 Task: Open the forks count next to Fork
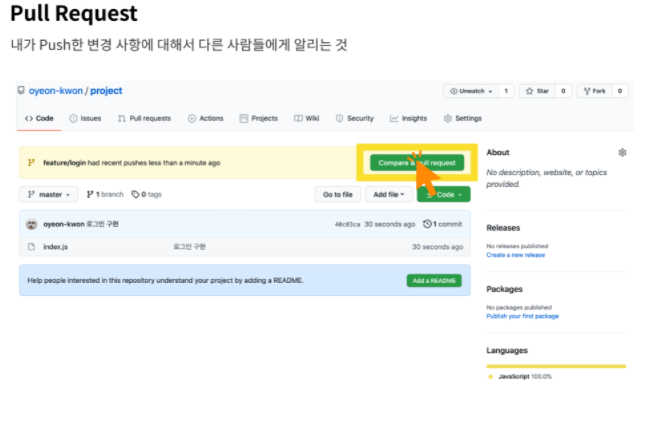[x=620, y=91]
